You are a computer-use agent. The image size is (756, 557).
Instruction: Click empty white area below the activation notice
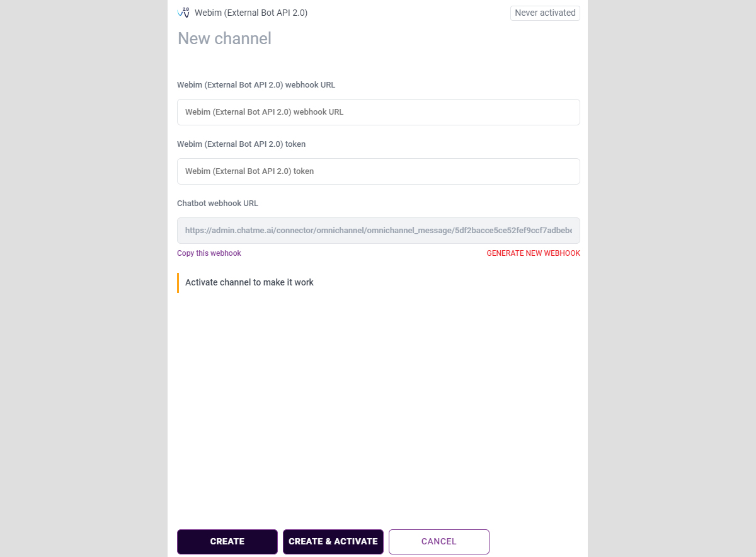pyautogui.click(x=378, y=403)
